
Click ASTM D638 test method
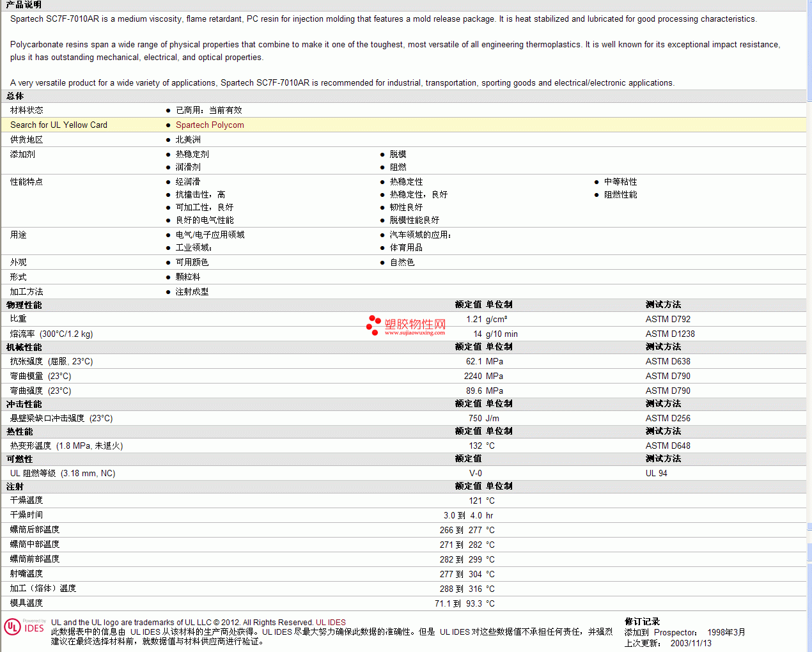pos(668,361)
